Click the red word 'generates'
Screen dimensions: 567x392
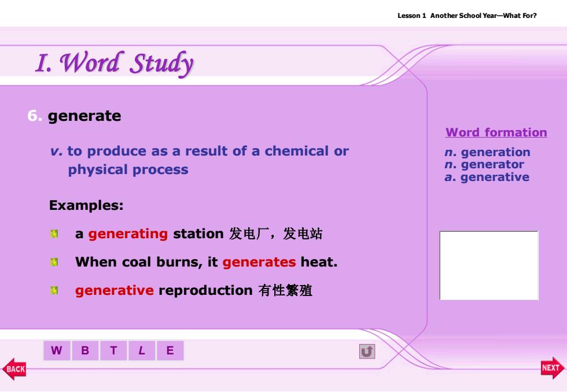[x=259, y=262]
